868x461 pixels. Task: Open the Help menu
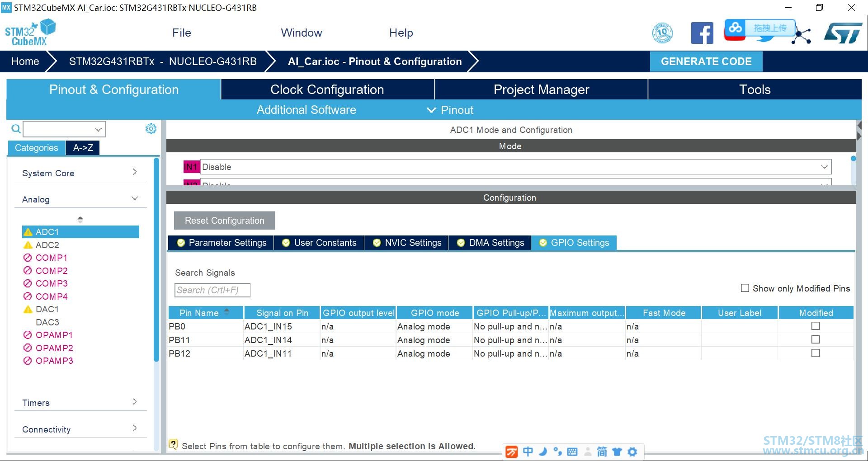click(x=401, y=33)
